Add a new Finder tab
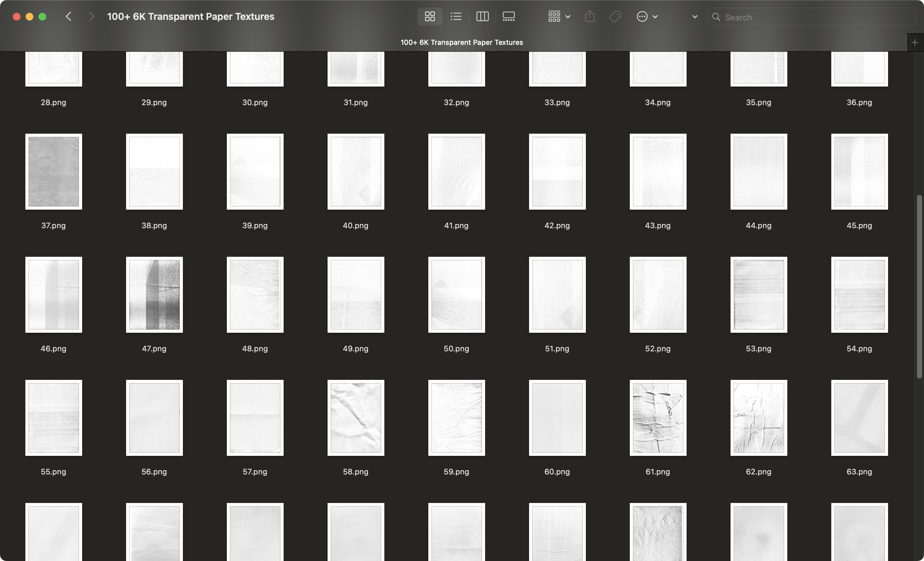The image size is (924, 561). 915,42
